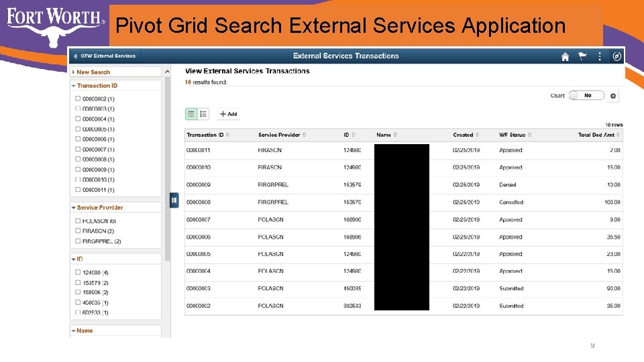
Task: Go back to CFW External Services
Action: coord(105,56)
